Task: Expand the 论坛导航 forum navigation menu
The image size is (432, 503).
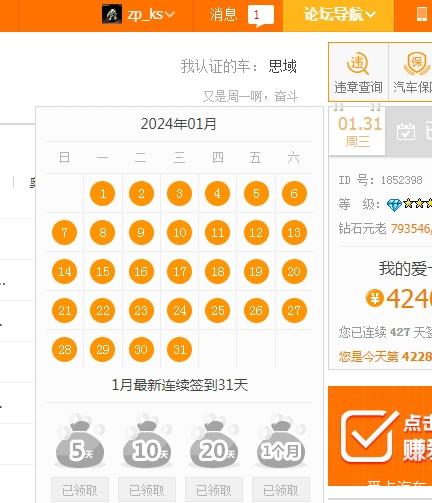Action: (339, 15)
